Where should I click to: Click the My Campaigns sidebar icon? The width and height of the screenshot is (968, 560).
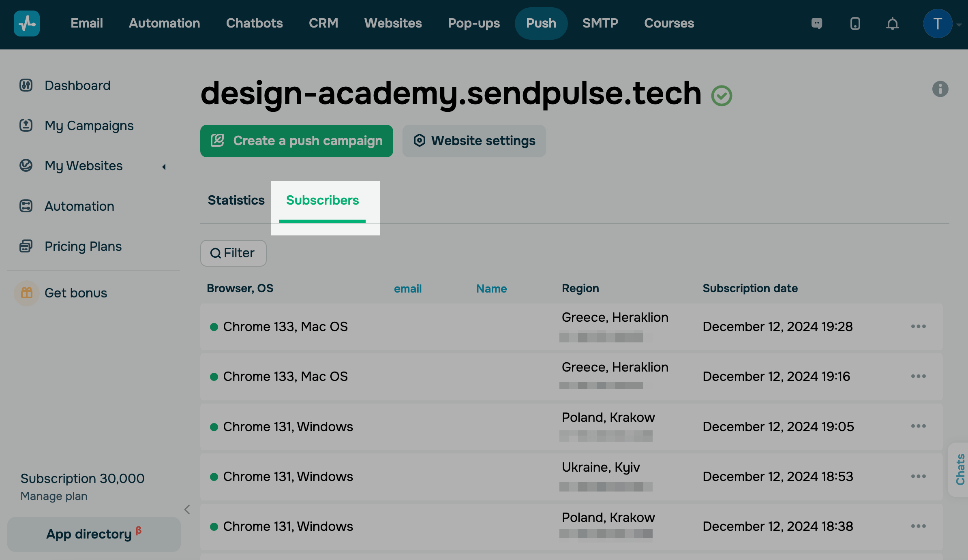pyautogui.click(x=26, y=125)
